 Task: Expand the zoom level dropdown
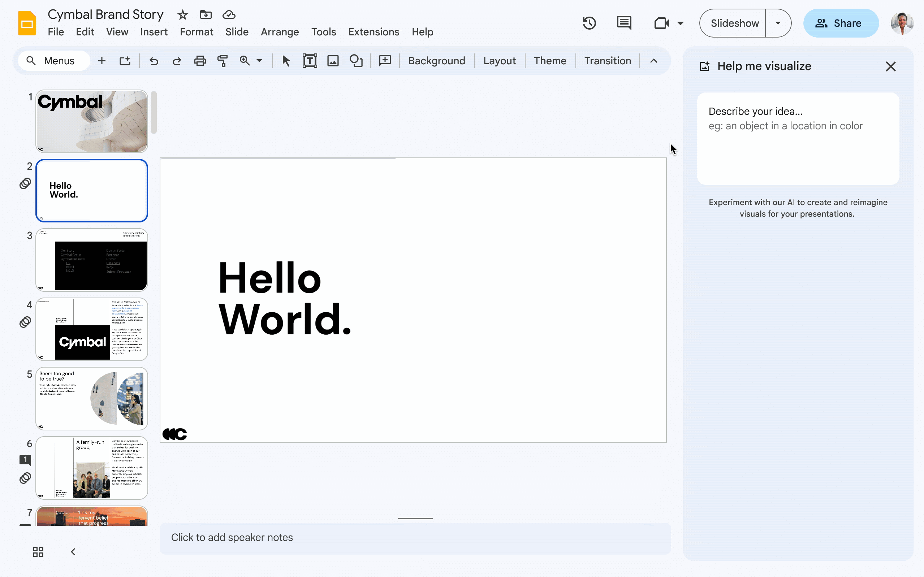click(259, 61)
